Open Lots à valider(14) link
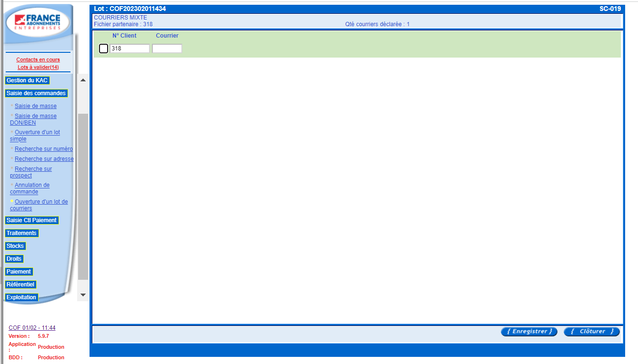Screen dimensions: 638x364 [38, 67]
